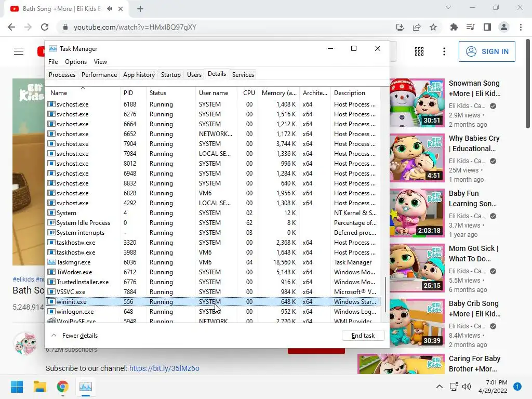Open the Windows Start button
532x399 pixels.
17,387
